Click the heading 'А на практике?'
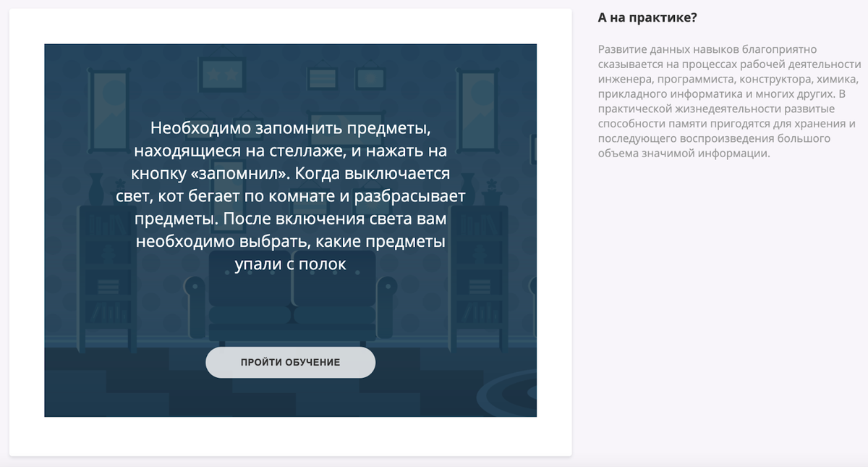 click(x=647, y=17)
